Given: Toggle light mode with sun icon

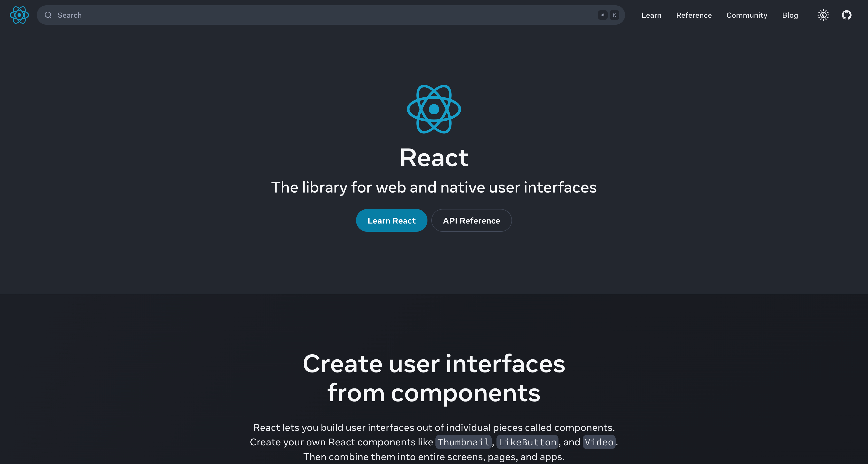Looking at the screenshot, I should click(x=823, y=15).
